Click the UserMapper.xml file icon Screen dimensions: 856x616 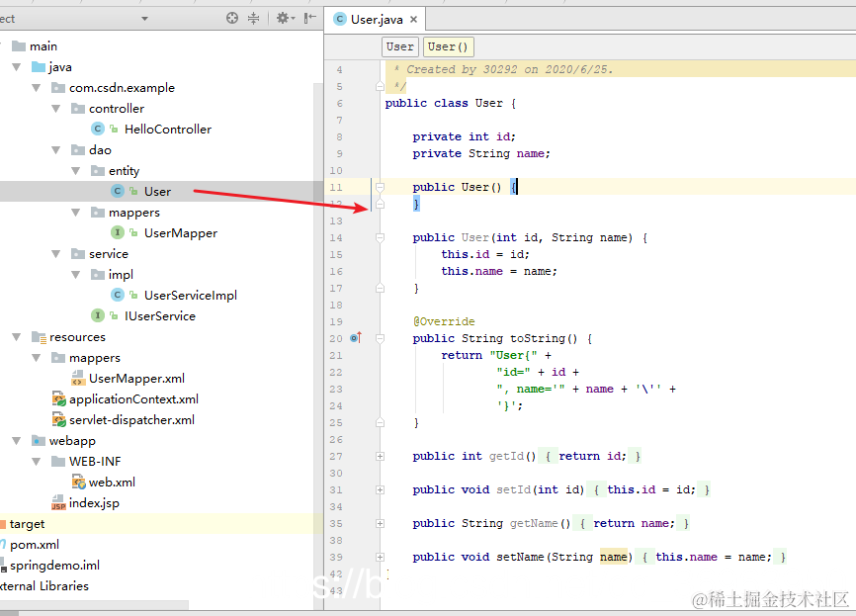click(78, 378)
